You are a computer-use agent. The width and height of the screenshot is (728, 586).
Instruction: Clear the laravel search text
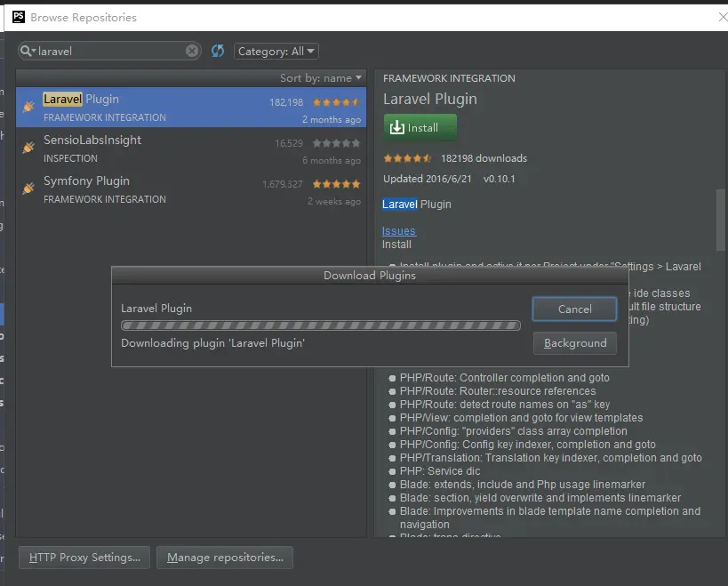point(192,51)
